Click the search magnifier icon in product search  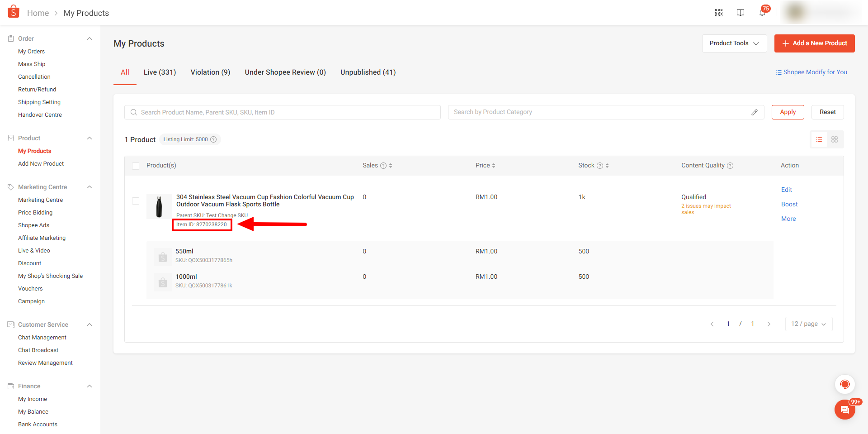pos(134,112)
